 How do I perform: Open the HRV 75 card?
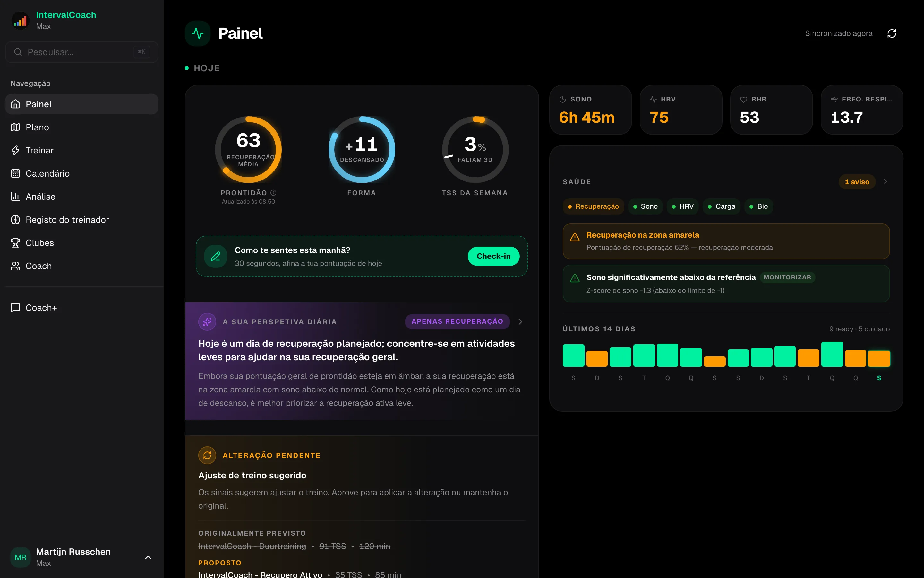681,110
